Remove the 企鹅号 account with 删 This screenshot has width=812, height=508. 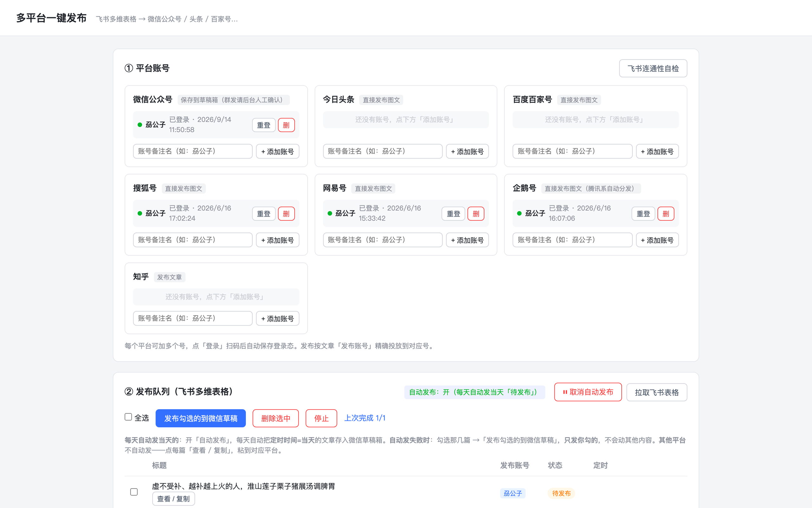click(x=666, y=214)
